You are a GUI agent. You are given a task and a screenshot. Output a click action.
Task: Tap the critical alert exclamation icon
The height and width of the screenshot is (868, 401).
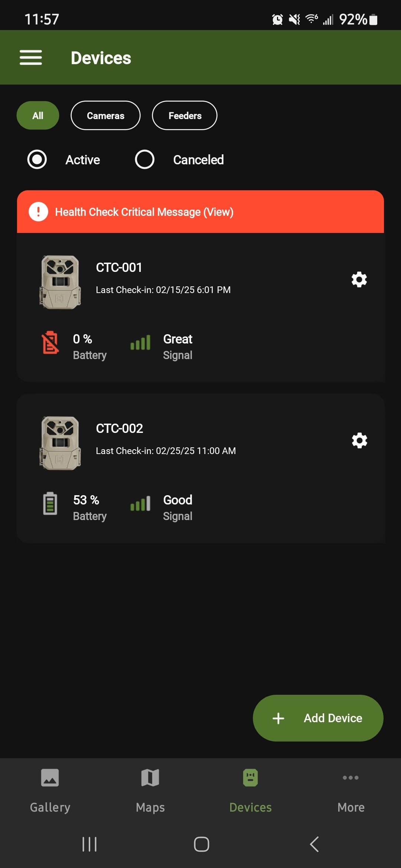pos(39,212)
